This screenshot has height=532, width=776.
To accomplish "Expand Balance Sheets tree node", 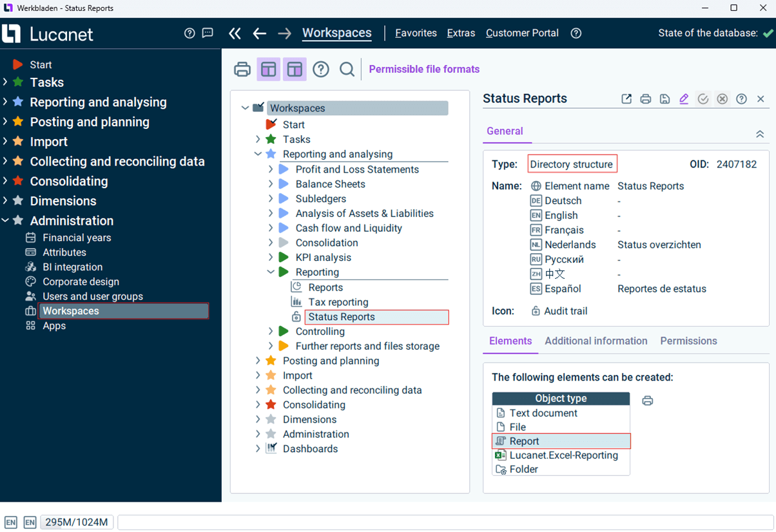I will click(x=271, y=184).
